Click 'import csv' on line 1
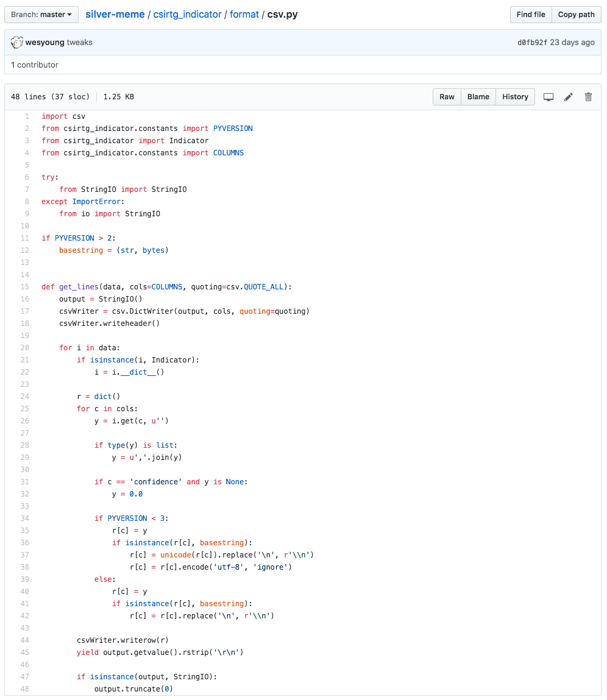This screenshot has height=700, width=607. pos(63,116)
